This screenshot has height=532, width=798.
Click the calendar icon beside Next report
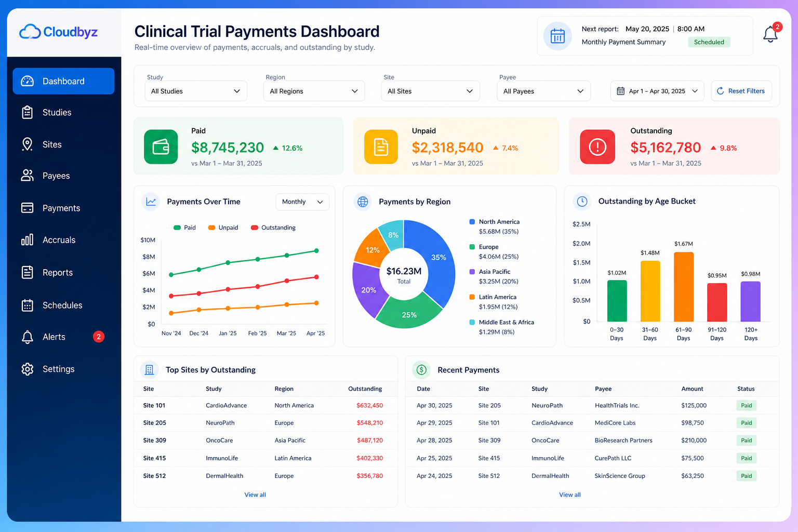click(x=557, y=36)
